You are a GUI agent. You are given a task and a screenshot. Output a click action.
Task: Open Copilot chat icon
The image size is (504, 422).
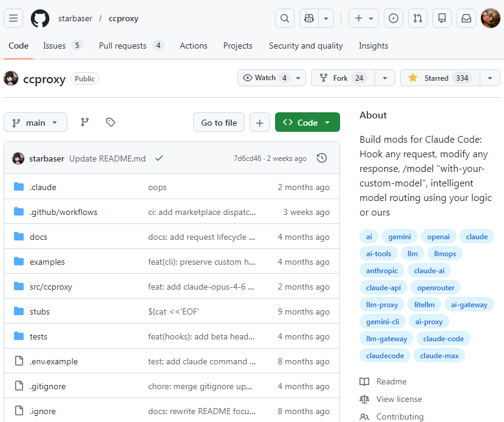(309, 18)
